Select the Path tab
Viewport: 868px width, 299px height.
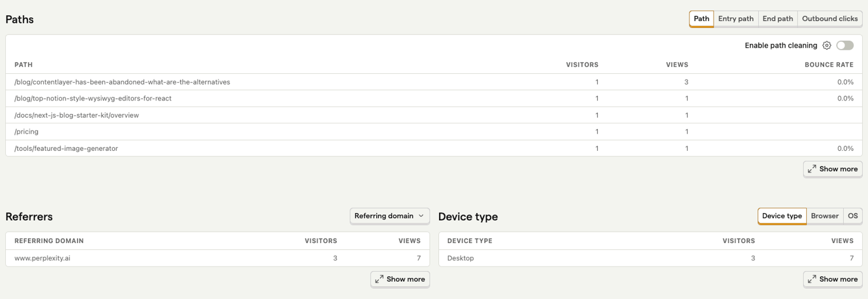click(702, 19)
